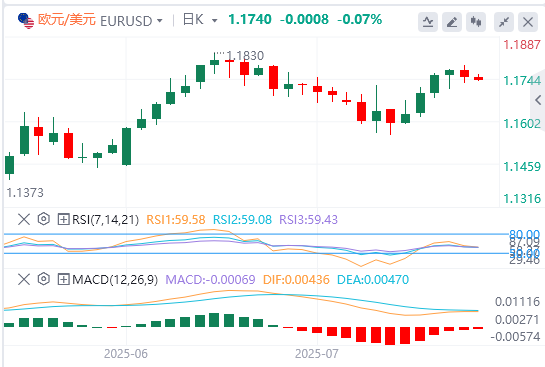
Task: Open the EURUSD symbol dropdown
Action: coord(160,21)
